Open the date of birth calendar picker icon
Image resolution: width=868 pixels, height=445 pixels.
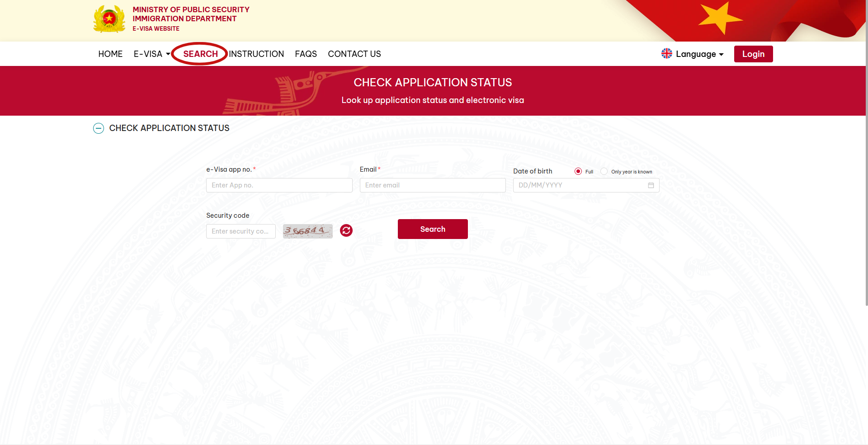coord(651,185)
